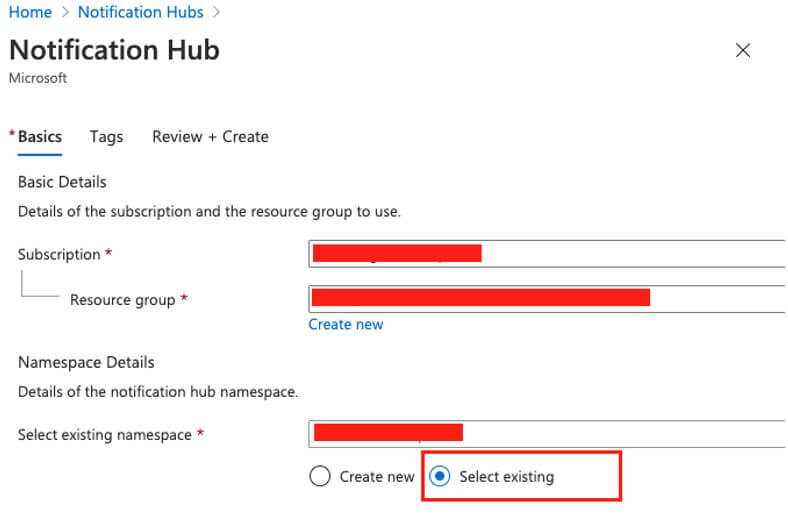Click the Resource group field label
This screenshot has height=515, width=788.
pos(122,300)
